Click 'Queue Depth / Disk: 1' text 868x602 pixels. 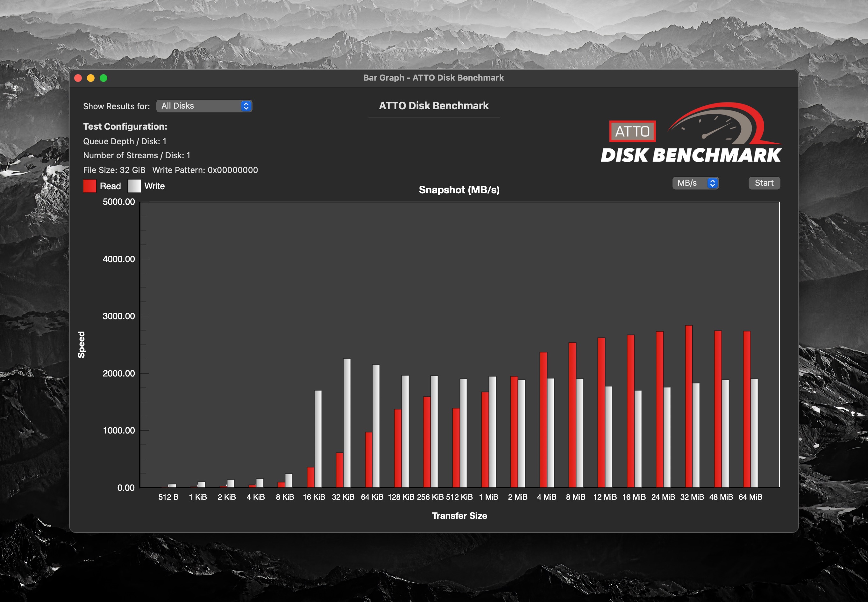pos(125,141)
